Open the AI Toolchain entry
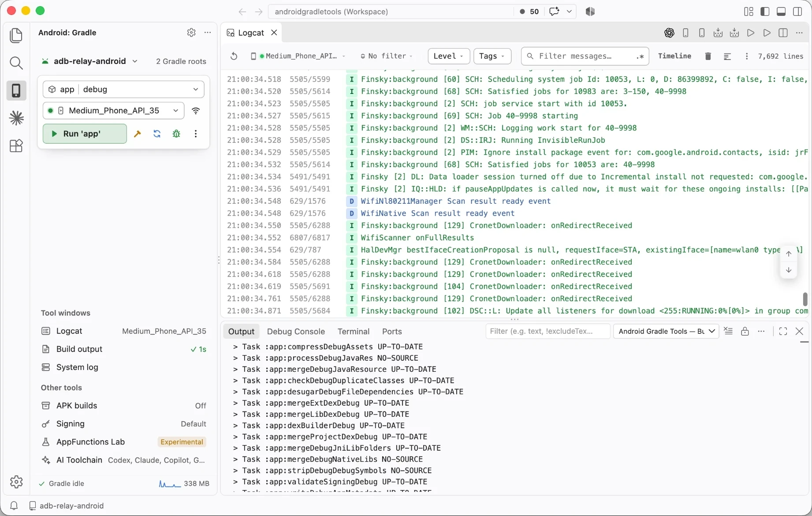Image resolution: width=812 pixels, height=516 pixels. click(x=123, y=460)
